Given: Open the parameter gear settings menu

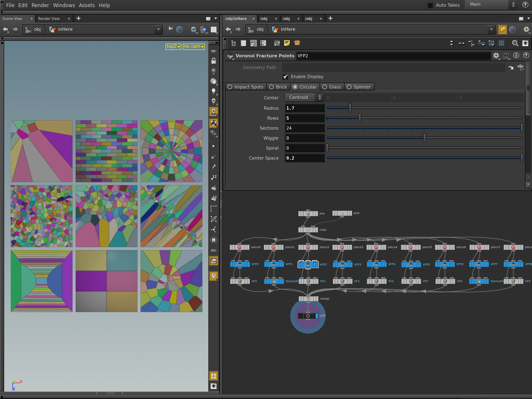Looking at the screenshot, I should [x=496, y=56].
